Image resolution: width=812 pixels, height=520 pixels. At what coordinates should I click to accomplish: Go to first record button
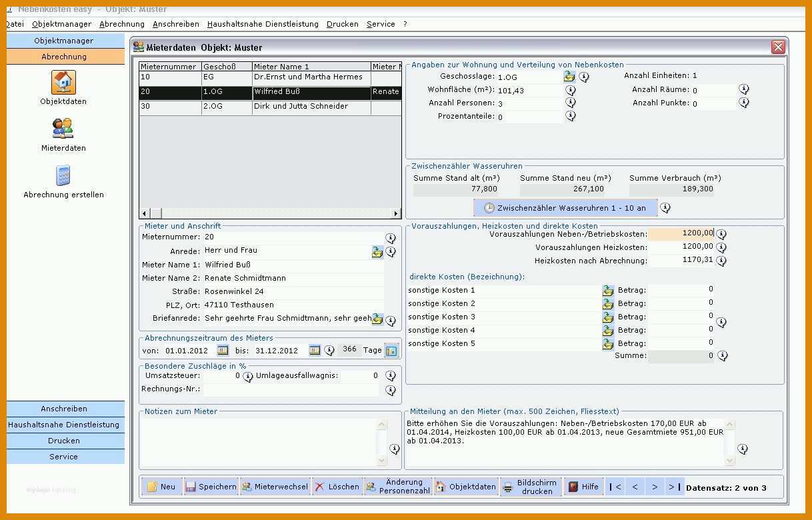pos(616,487)
